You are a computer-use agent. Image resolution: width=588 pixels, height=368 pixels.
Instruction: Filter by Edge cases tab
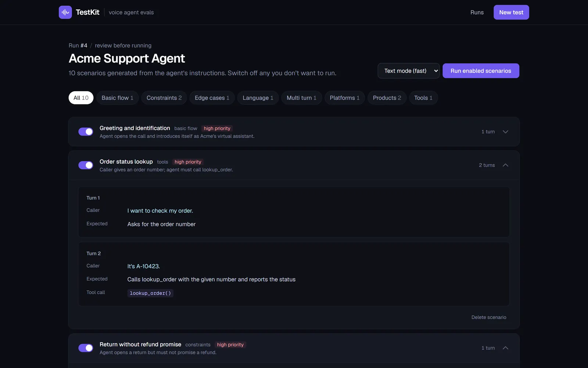coord(212,98)
